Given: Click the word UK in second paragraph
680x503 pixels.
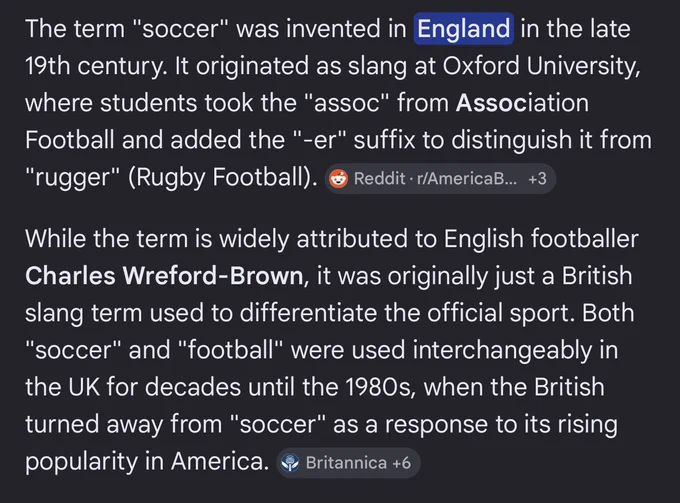Looking at the screenshot, I should pyautogui.click(x=84, y=387).
